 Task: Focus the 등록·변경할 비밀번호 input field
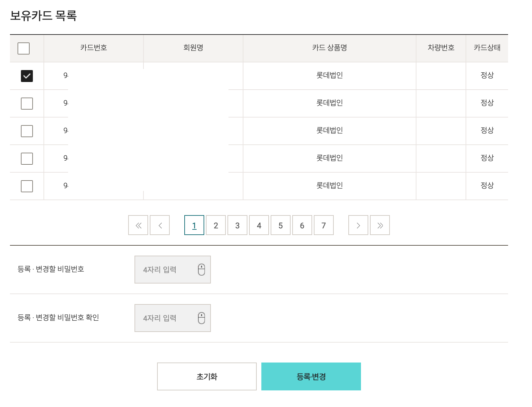click(173, 270)
